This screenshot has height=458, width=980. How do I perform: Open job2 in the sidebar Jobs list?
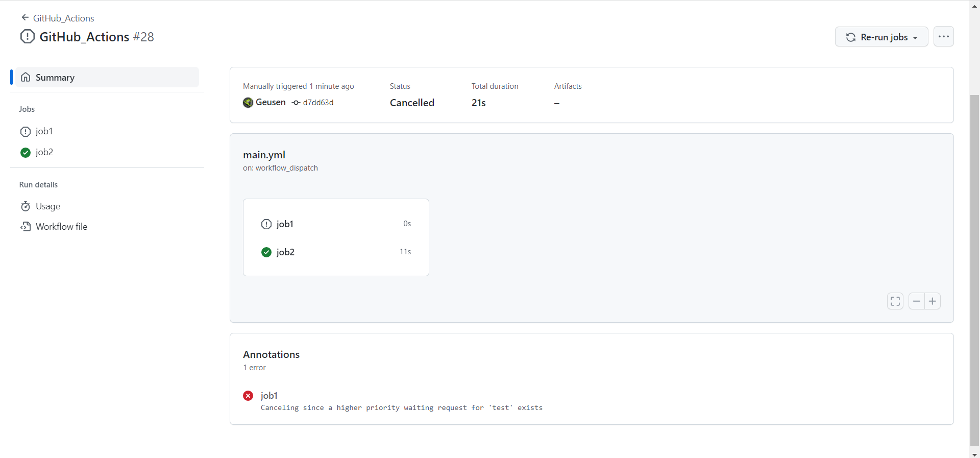click(x=44, y=152)
